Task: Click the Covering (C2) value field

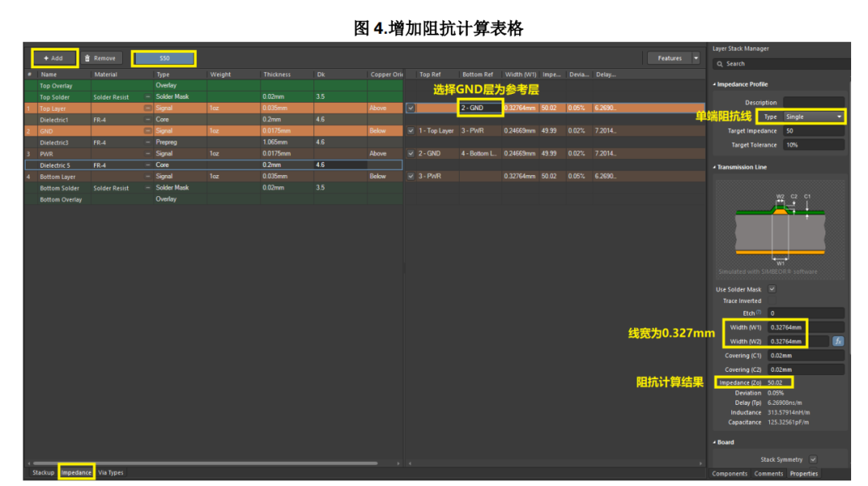Action: (x=806, y=370)
